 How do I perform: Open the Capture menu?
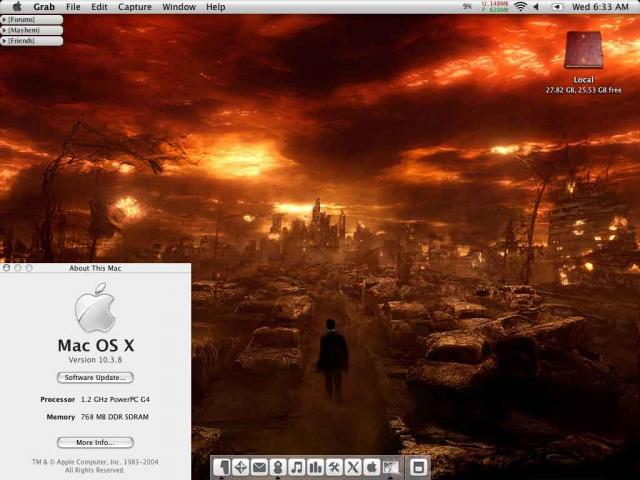click(x=135, y=7)
